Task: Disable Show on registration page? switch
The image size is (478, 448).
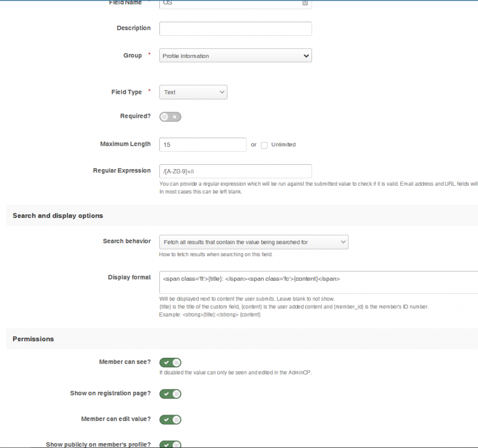Action: tap(170, 394)
